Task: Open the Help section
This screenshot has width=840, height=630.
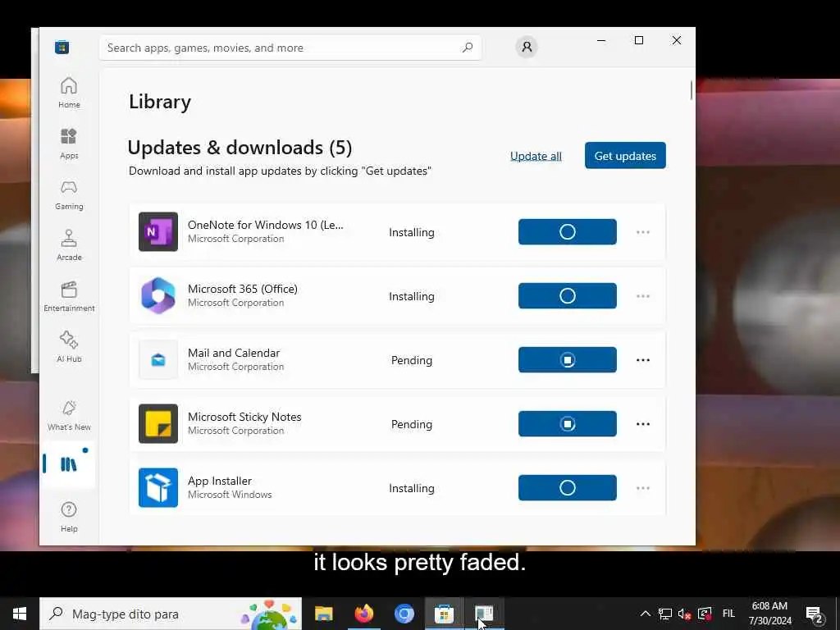Action: click(x=69, y=517)
